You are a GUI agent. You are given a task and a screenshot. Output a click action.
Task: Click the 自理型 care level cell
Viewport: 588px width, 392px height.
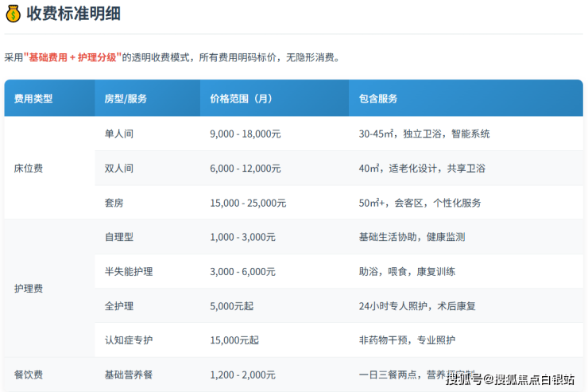[119, 237]
